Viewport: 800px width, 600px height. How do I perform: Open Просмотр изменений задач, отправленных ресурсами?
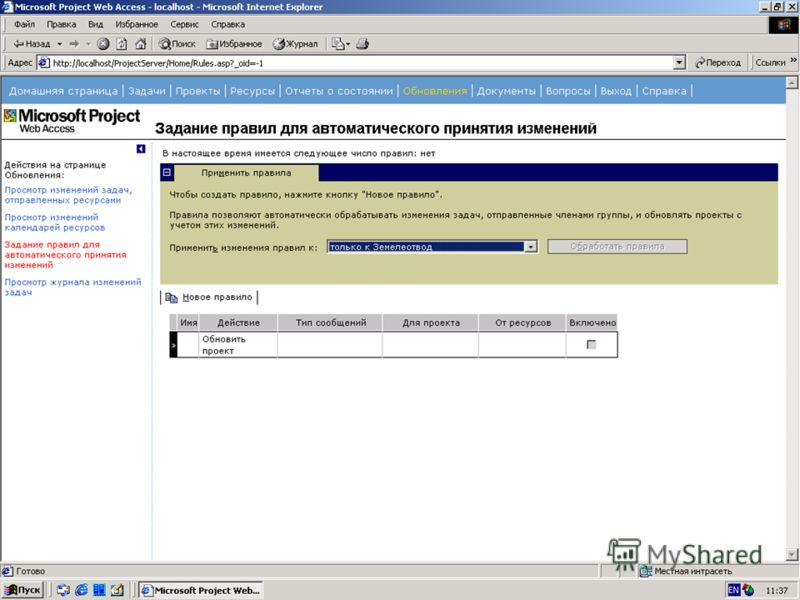click(x=68, y=195)
